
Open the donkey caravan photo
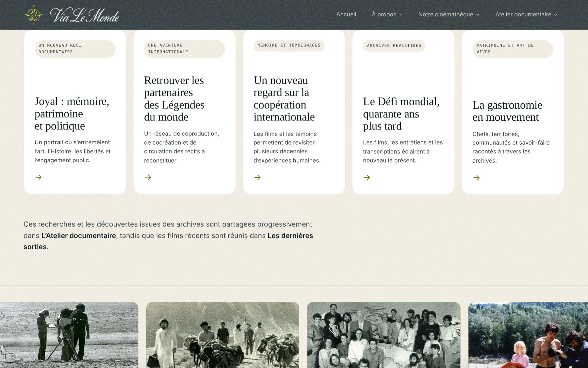pyautogui.click(x=222, y=335)
